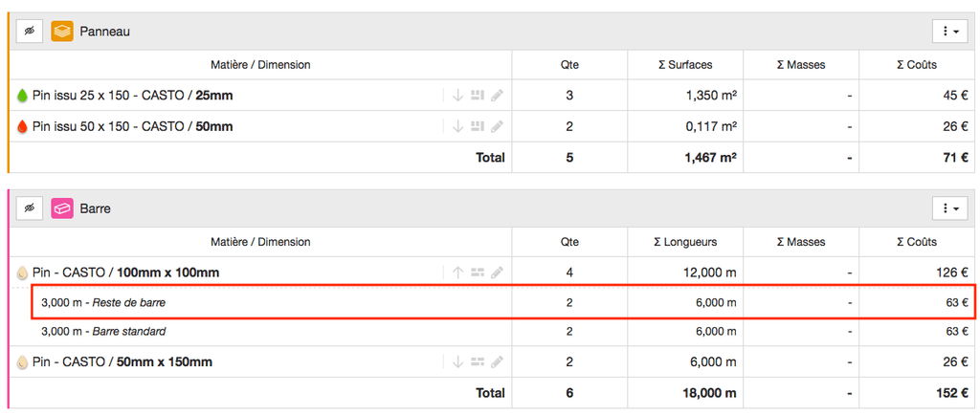Open the Barre group options menu

point(949,207)
